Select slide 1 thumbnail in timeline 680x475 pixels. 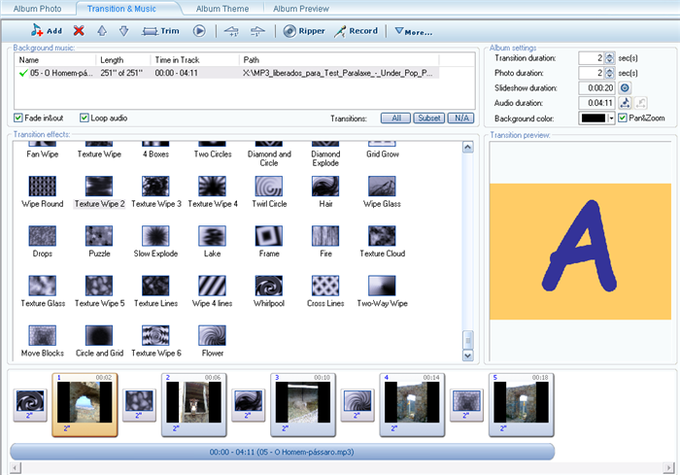[x=85, y=404]
